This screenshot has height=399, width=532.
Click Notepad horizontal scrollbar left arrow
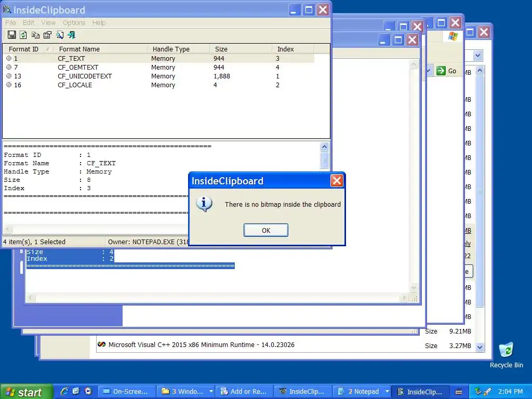tap(31, 298)
